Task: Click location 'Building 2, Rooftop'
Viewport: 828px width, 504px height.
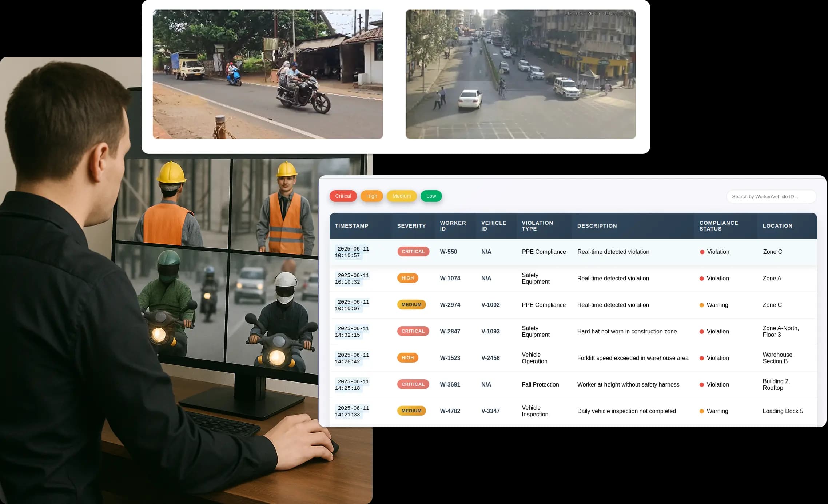Action: click(x=776, y=384)
